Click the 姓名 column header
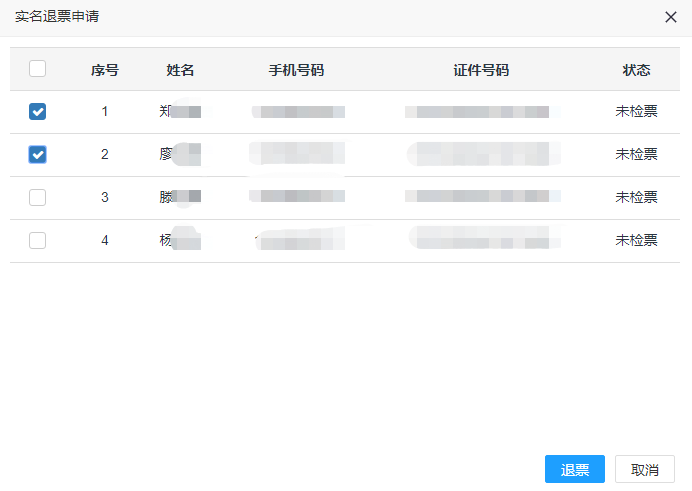This screenshot has height=491, width=692. (x=180, y=70)
